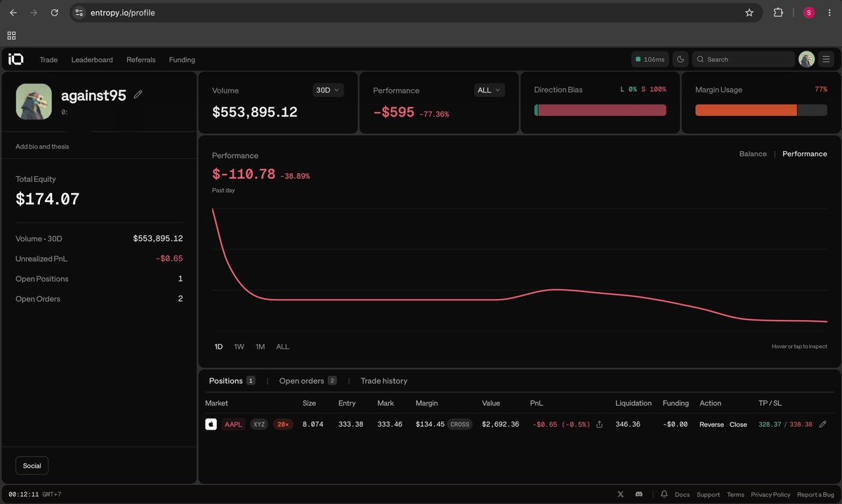Click the Search input field

tap(743, 59)
